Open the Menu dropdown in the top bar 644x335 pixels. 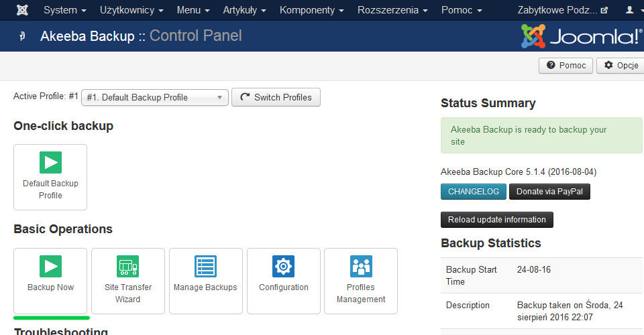pyautogui.click(x=193, y=10)
